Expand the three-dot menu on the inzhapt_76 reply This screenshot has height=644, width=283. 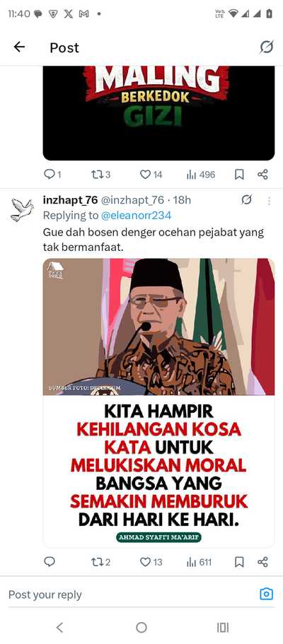click(x=269, y=201)
